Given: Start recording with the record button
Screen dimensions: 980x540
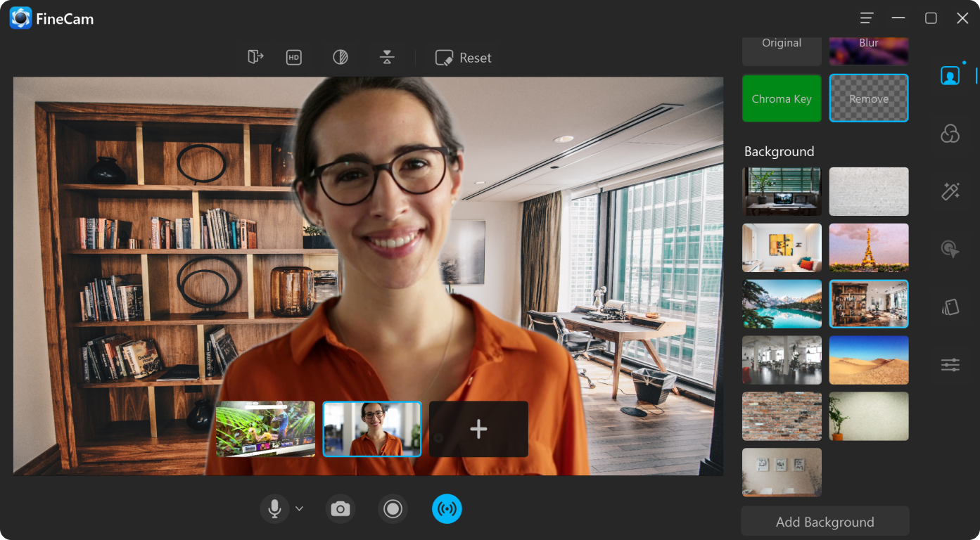Looking at the screenshot, I should pos(393,508).
